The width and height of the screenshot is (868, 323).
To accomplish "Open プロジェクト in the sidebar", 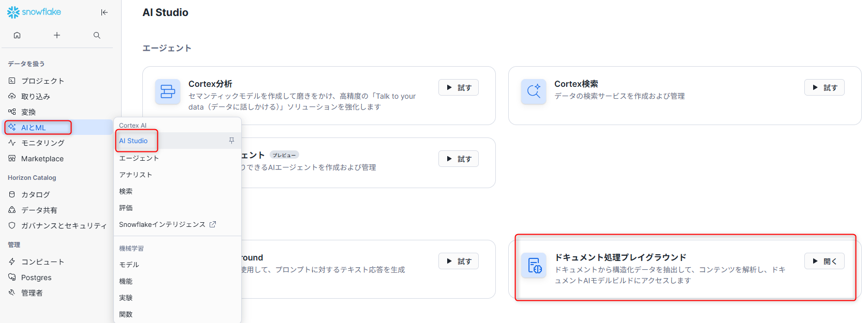I will point(57,81).
